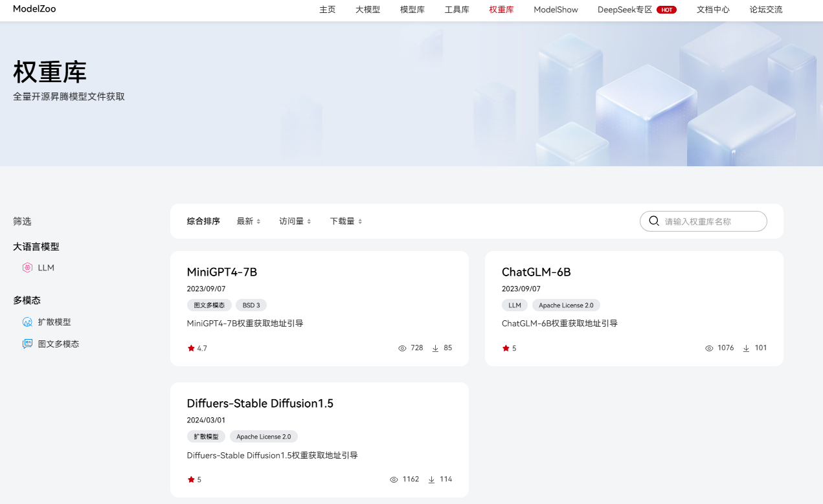Click the 4.7 rating value
The image size is (823, 504).
coord(202,349)
